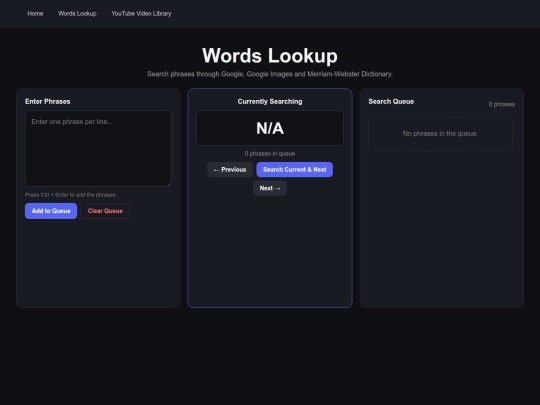Select the Words Lookup page heading

pos(270,55)
